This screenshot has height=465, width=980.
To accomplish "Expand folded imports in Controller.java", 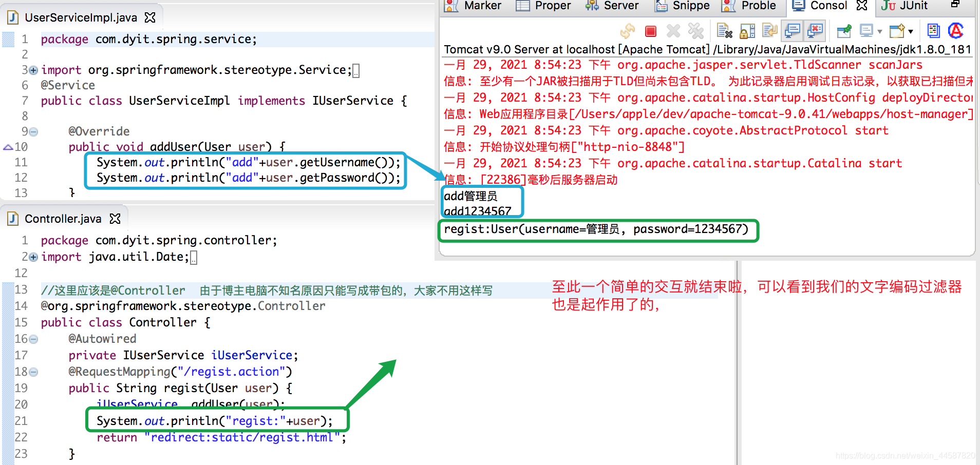I will click(x=33, y=257).
